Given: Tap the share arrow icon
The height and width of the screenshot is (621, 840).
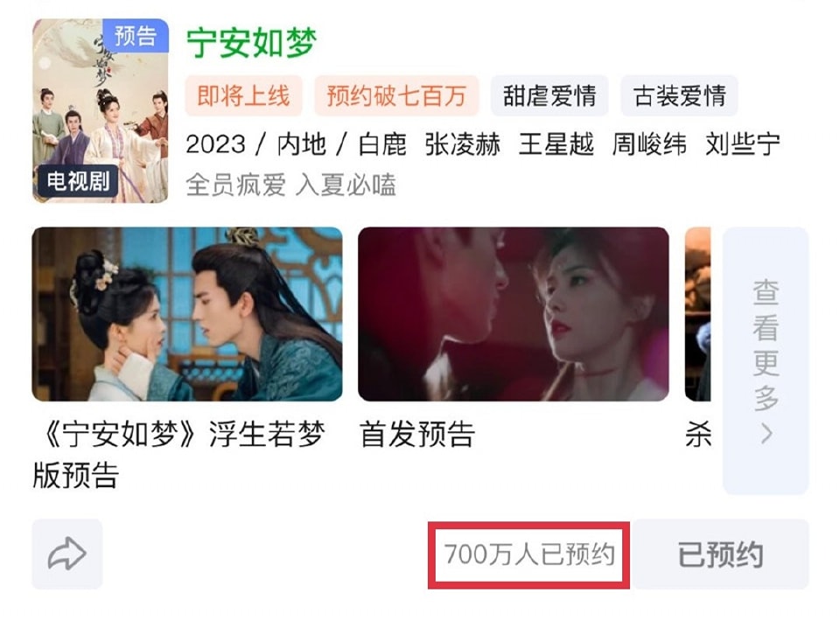Looking at the screenshot, I should (x=67, y=554).
